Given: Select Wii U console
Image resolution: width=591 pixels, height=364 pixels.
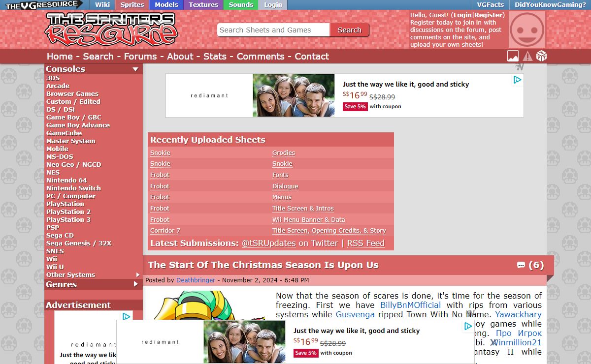Looking at the screenshot, I should tap(55, 267).
